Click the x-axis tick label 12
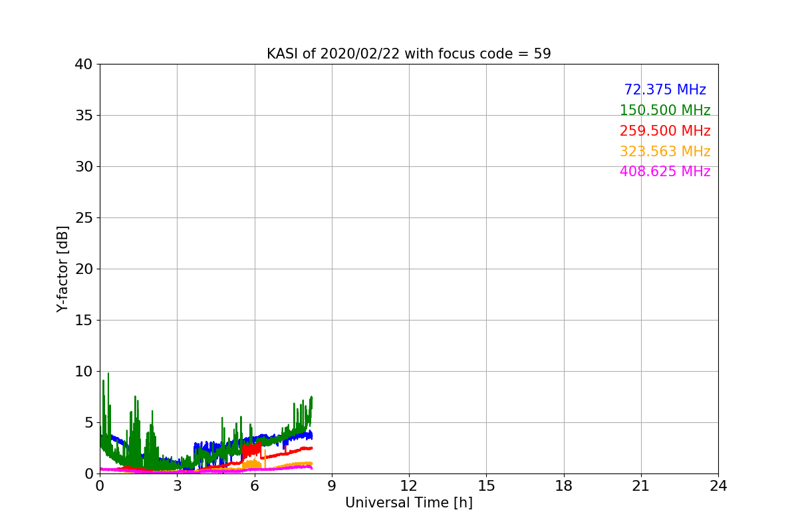Screen dimensions: 798x532 coord(409,486)
